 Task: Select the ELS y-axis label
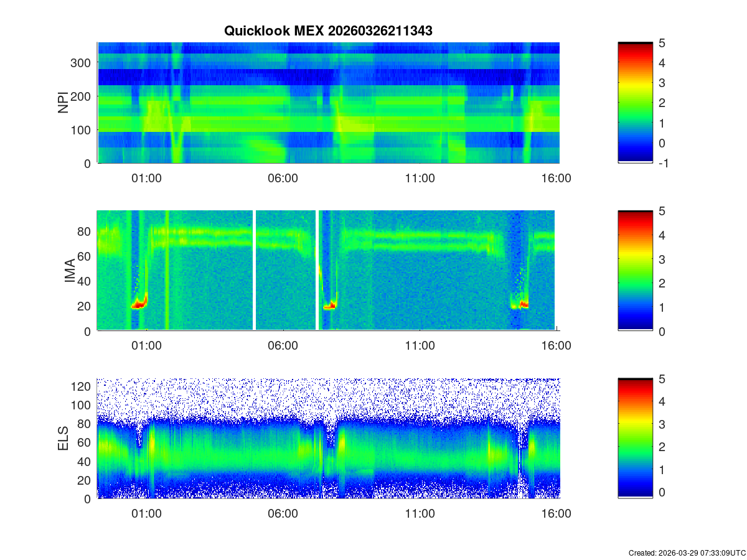click(63, 439)
